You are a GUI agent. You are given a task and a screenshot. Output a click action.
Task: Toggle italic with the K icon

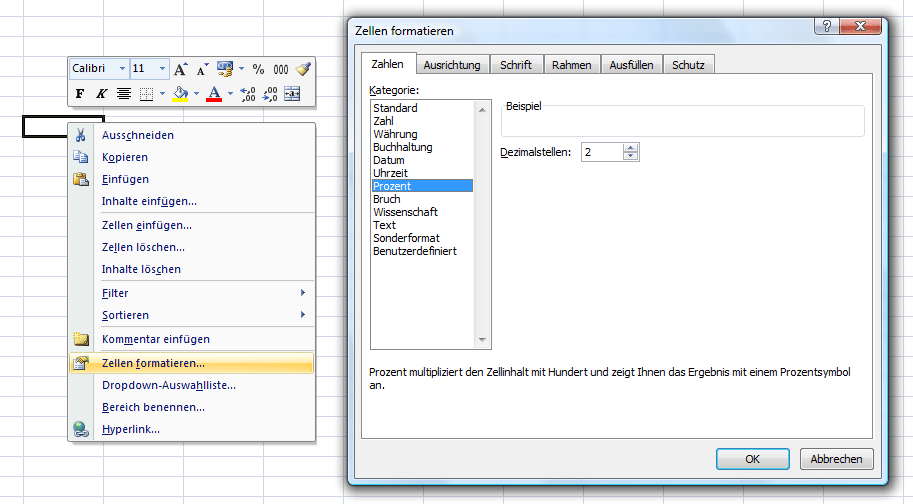[x=101, y=94]
